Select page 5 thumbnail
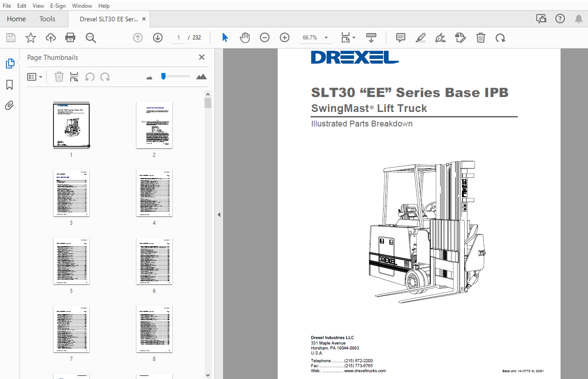The height and width of the screenshot is (379, 588). pyautogui.click(x=71, y=261)
